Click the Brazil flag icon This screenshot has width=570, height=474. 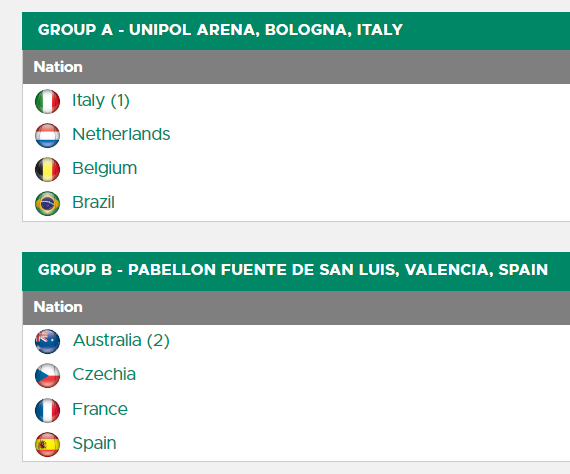point(47,203)
